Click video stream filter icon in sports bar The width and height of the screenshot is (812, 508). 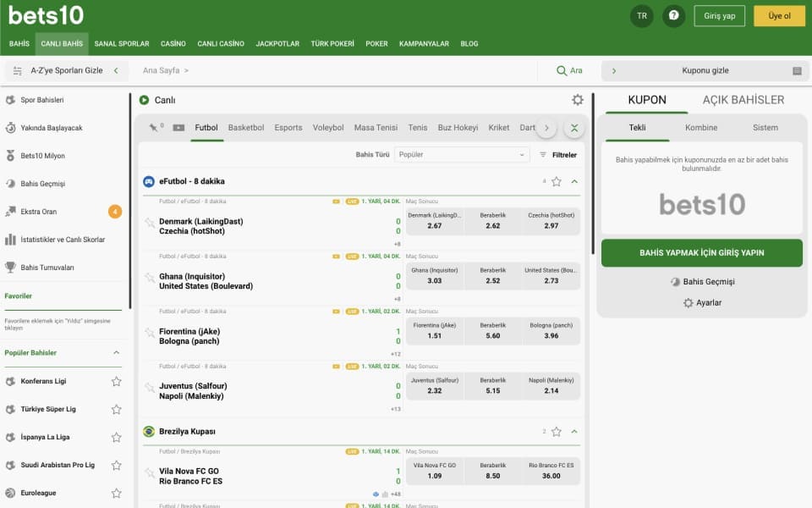coord(178,128)
